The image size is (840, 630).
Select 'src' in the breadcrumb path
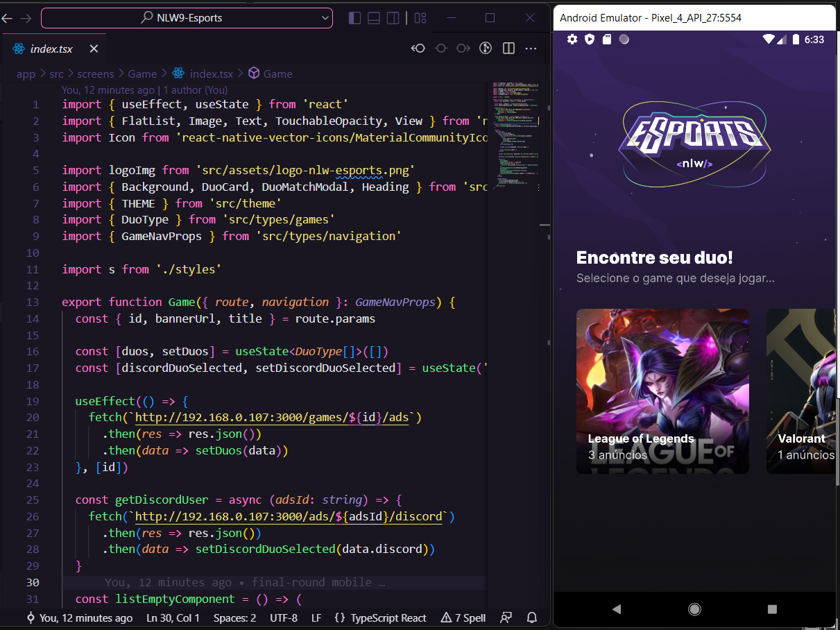56,74
